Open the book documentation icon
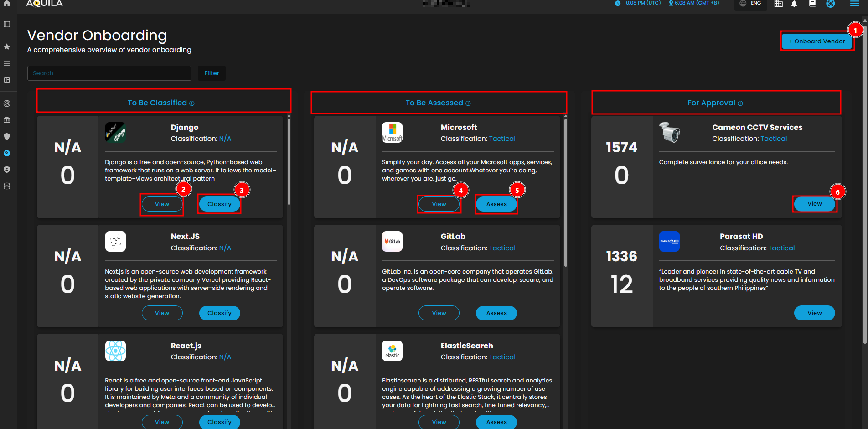 (x=812, y=4)
